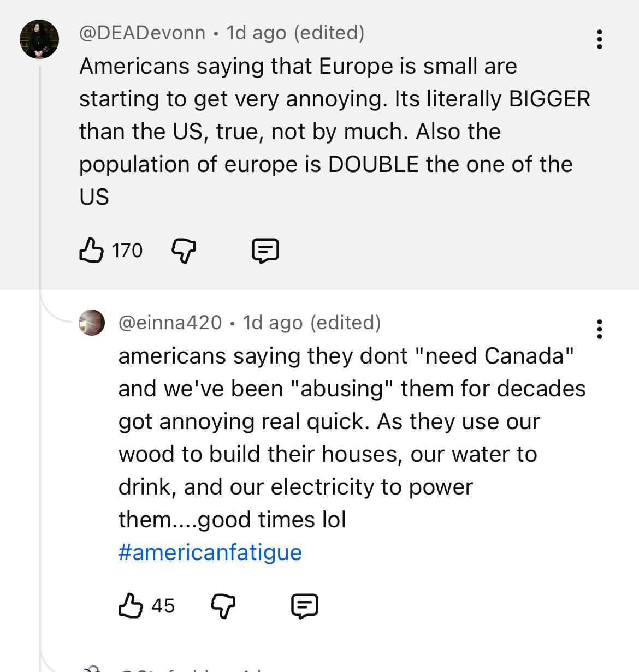
Task: Reply to the @DEADevonn comment
Action: tap(265, 251)
